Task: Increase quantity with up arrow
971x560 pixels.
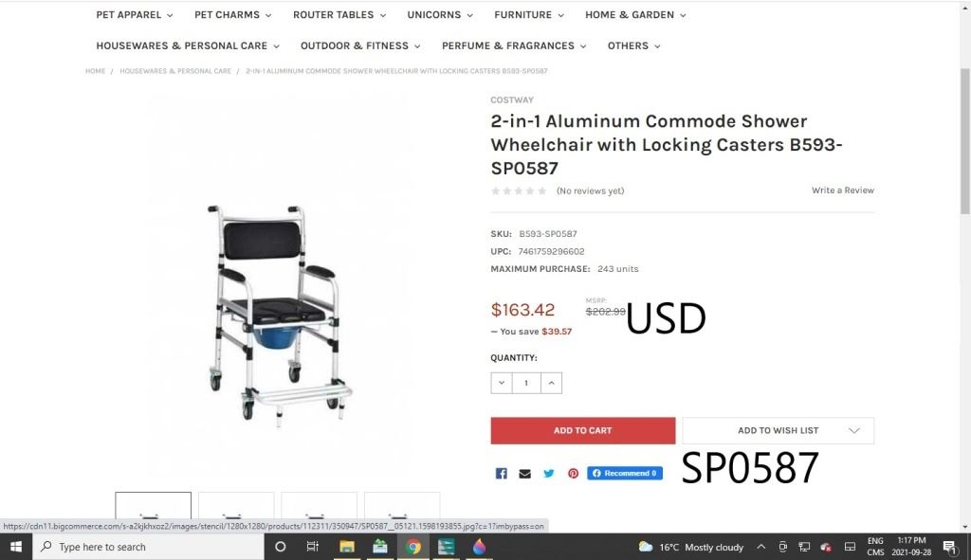Action: 551,383
